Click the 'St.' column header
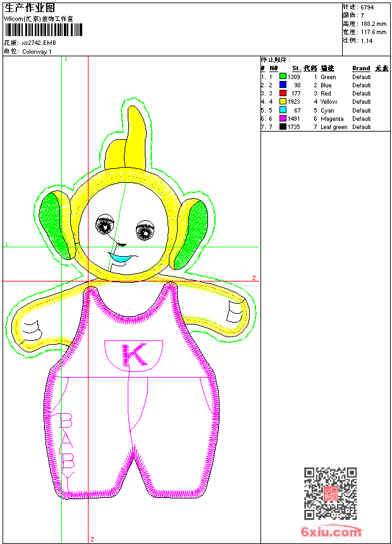This screenshot has width=392, height=544. tap(297, 68)
